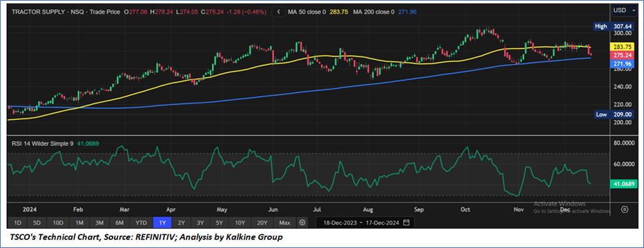Screen dimensions: 644x248
Task: Select the 6M time range
Action: tap(120, 223)
